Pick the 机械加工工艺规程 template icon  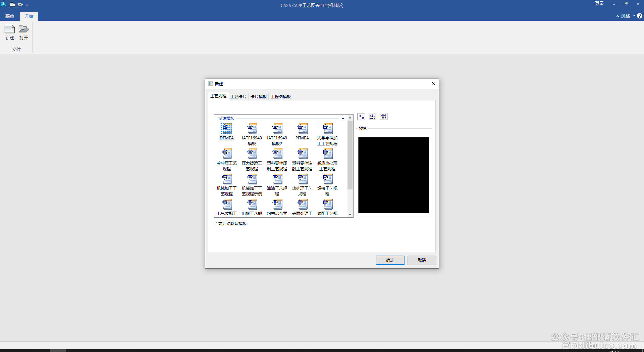227,179
